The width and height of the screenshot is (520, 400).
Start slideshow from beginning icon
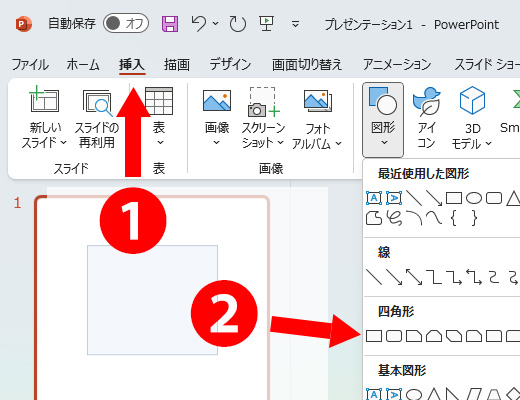(266, 24)
